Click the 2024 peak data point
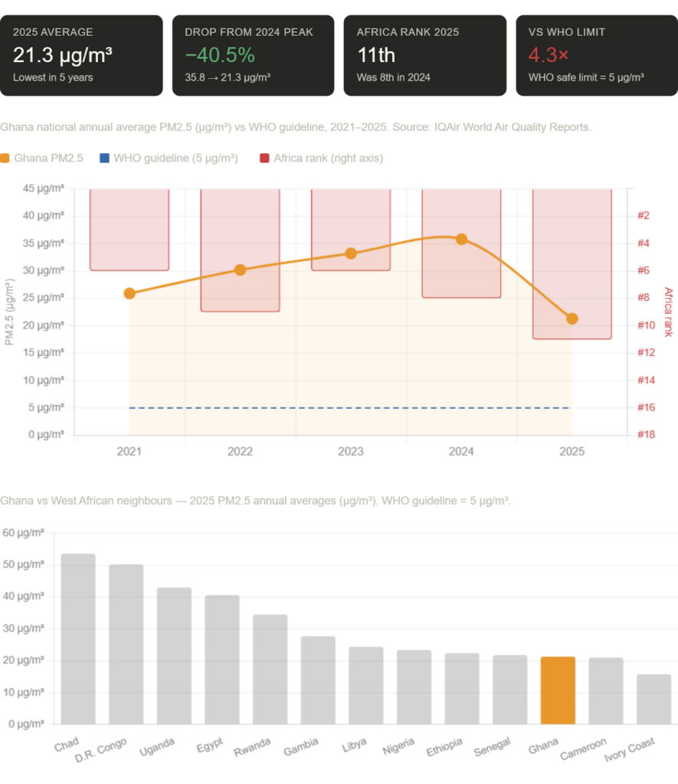Image resolution: width=678 pixels, height=784 pixels. pyautogui.click(x=461, y=239)
